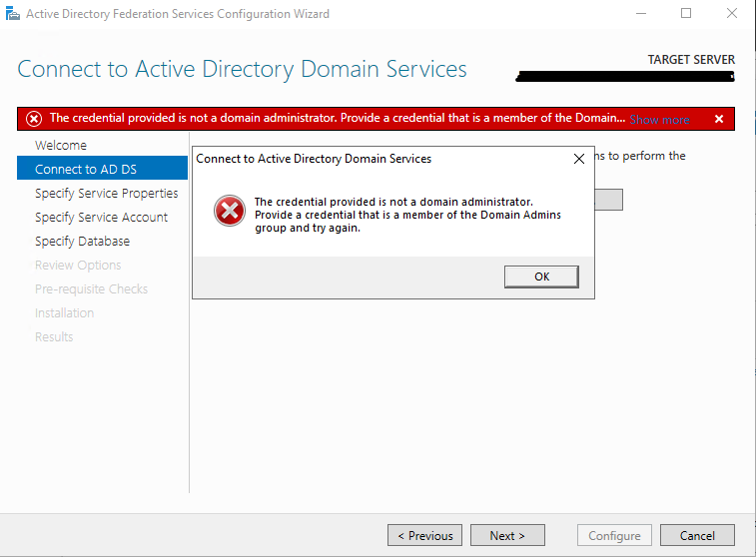756x557 pixels.
Task: Click the Next button
Action: (x=507, y=535)
